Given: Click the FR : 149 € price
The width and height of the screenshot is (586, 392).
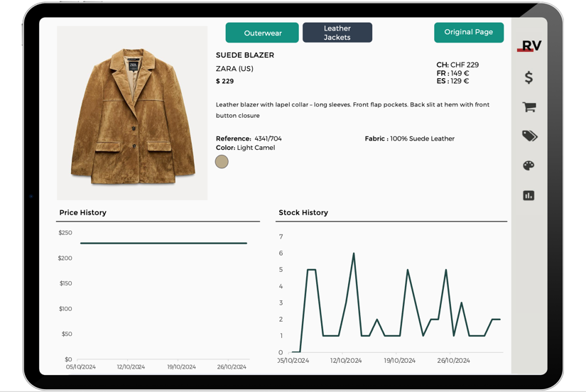Looking at the screenshot, I should coord(452,73).
